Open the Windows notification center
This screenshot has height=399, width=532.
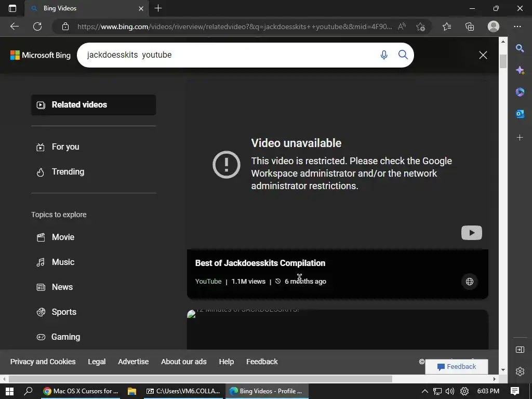[x=515, y=391]
